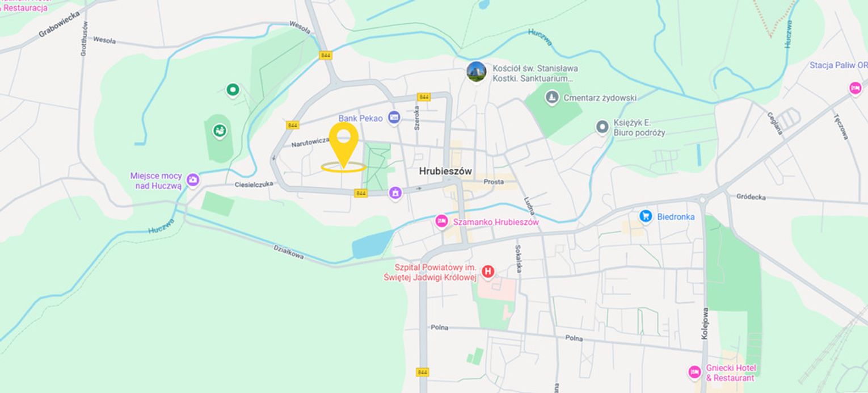
Task: Click the Kościół św. Stanisława Kostki photo thumbnail
Action: pos(477,72)
